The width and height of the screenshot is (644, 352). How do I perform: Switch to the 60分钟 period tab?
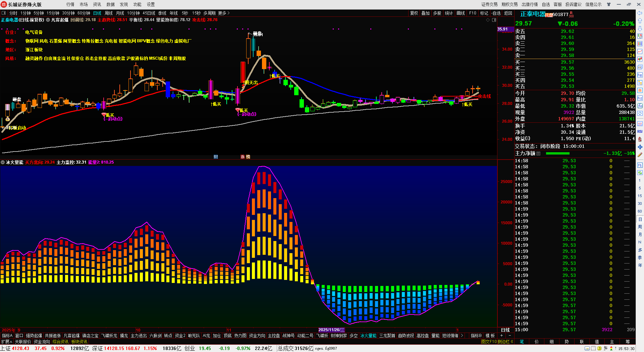tap(84, 13)
